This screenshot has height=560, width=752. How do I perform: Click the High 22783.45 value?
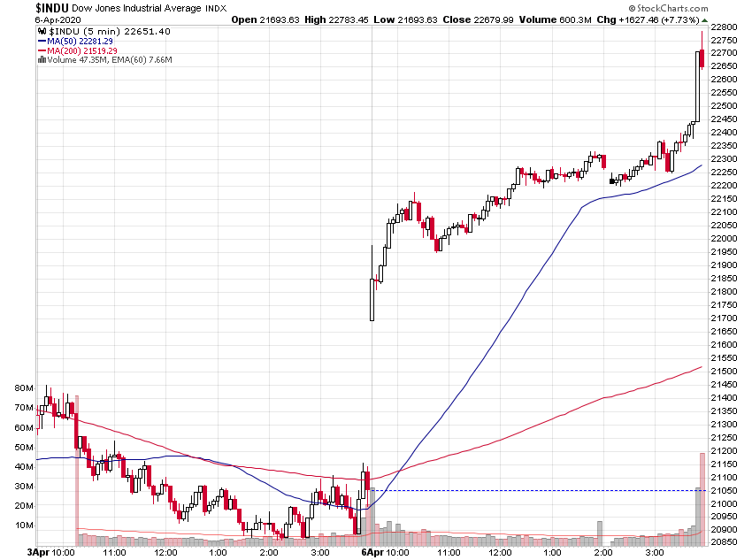[336, 20]
